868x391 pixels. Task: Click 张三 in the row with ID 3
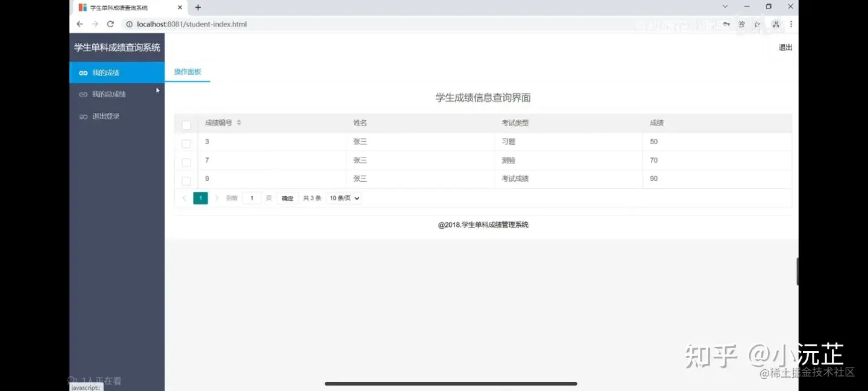pyautogui.click(x=360, y=142)
